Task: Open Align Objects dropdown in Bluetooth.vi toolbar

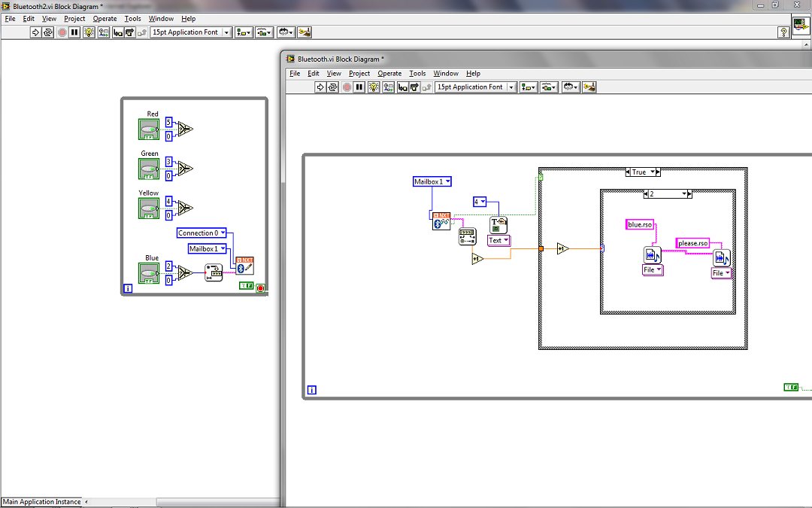Action: click(x=529, y=87)
